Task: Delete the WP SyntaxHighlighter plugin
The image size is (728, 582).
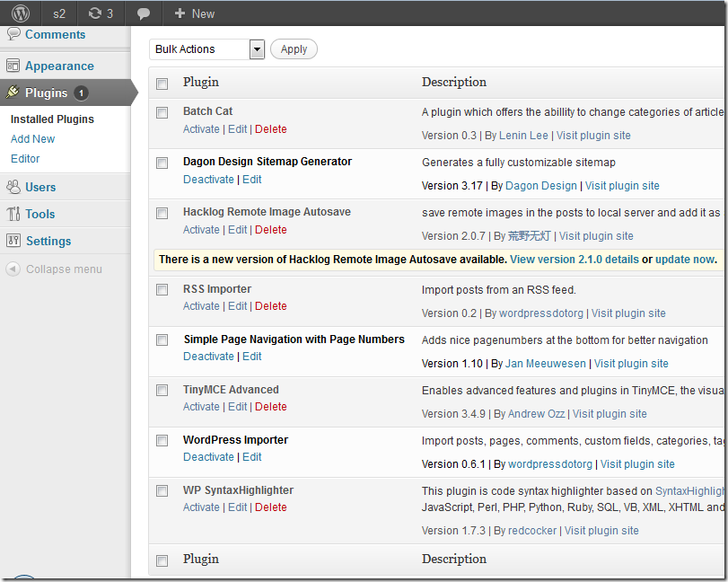Action: tap(271, 507)
